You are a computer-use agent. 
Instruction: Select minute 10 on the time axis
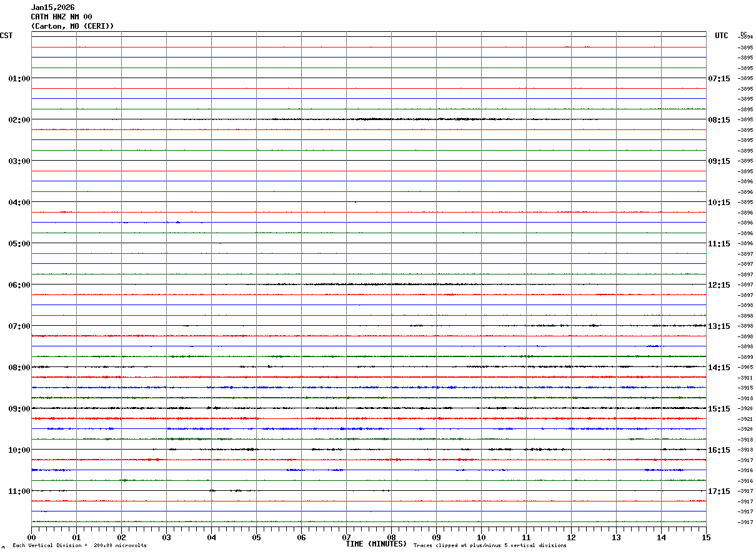481,537
